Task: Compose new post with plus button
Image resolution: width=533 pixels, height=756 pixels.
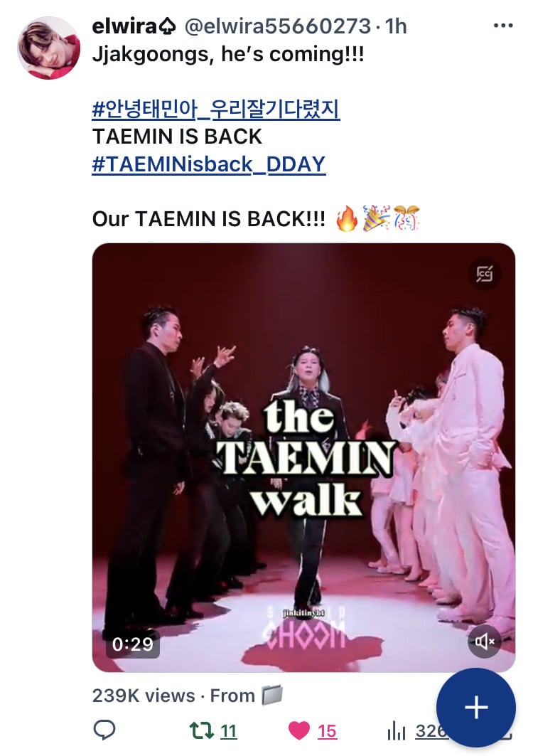Action: tap(476, 708)
